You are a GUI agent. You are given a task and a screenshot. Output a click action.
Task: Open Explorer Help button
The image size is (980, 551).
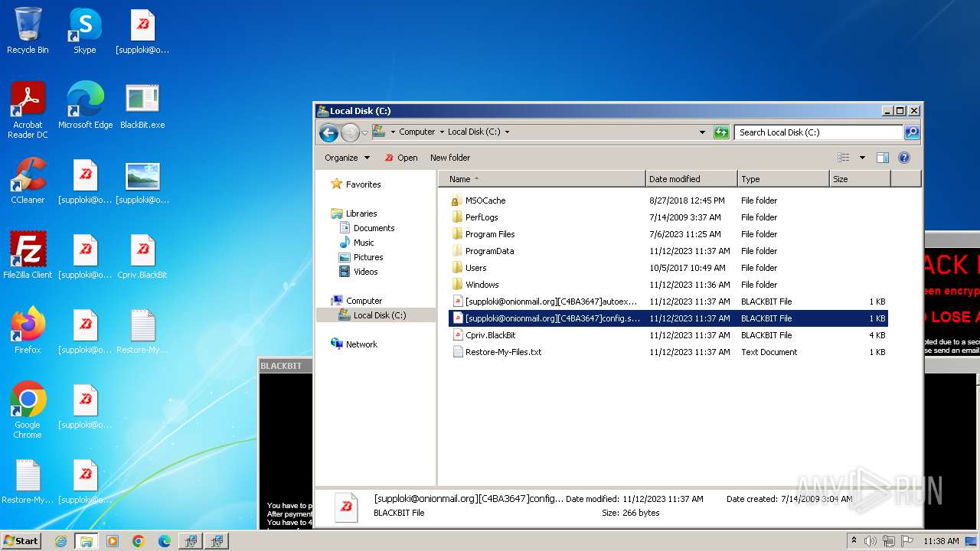[x=903, y=158]
